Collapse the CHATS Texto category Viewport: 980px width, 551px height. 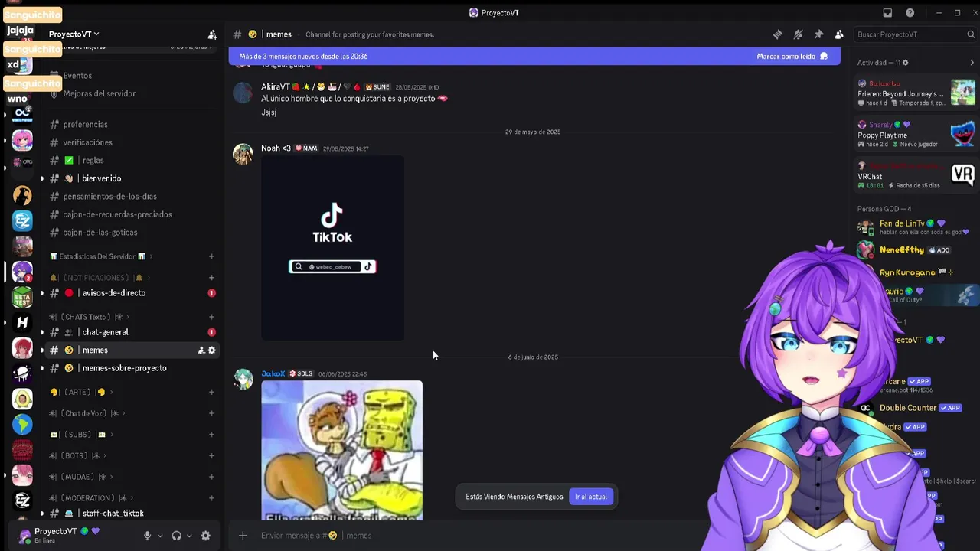tap(89, 317)
